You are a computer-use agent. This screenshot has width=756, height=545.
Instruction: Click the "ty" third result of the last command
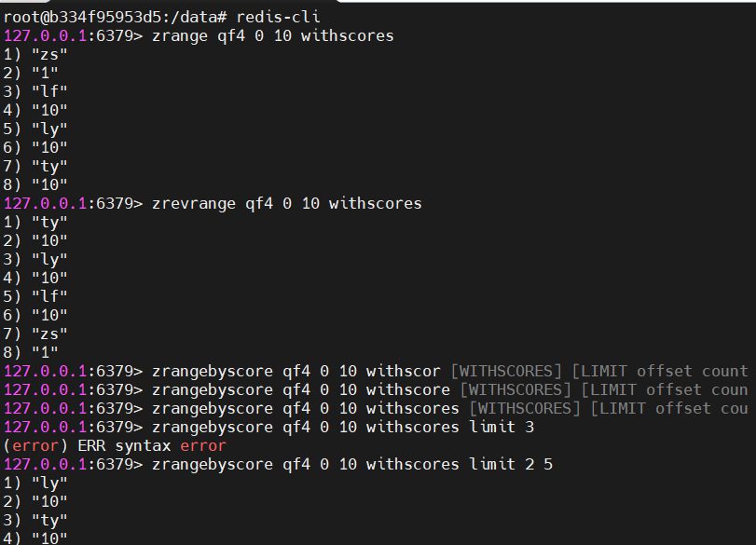click(49, 521)
